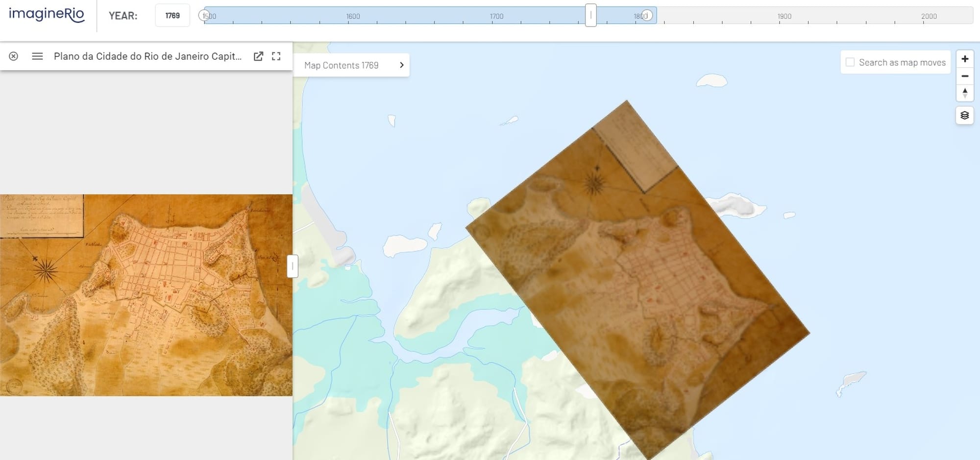The image size is (980, 460).
Task: Click the georeferenced map overlay on the map
Action: 637,279
